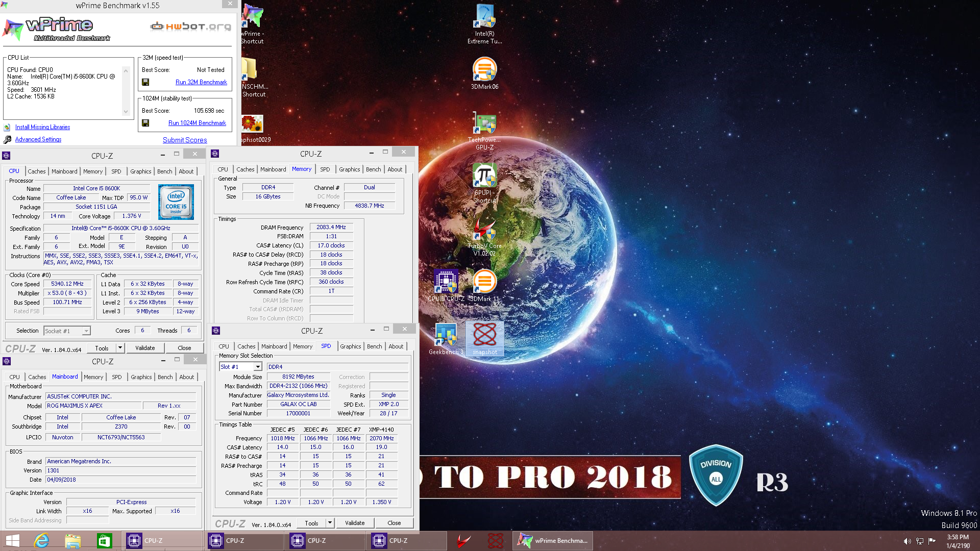Click the XMP-4140 Voltage value 1.350 V
Screen dimensions: 980x551
click(x=382, y=502)
